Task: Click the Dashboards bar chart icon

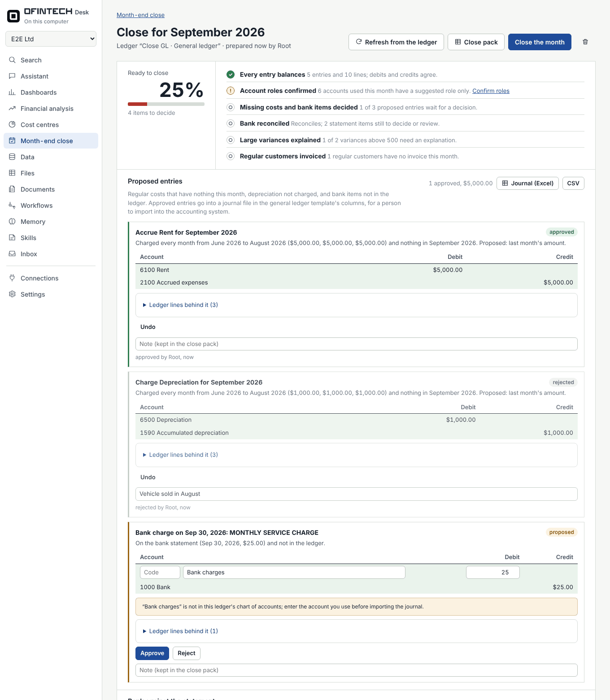Action: click(x=12, y=92)
